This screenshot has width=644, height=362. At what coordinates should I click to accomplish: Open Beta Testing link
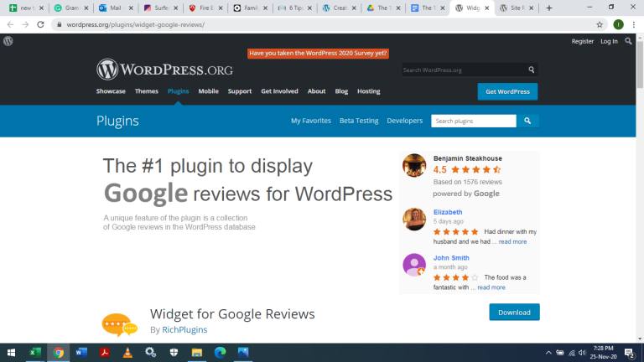tap(359, 121)
